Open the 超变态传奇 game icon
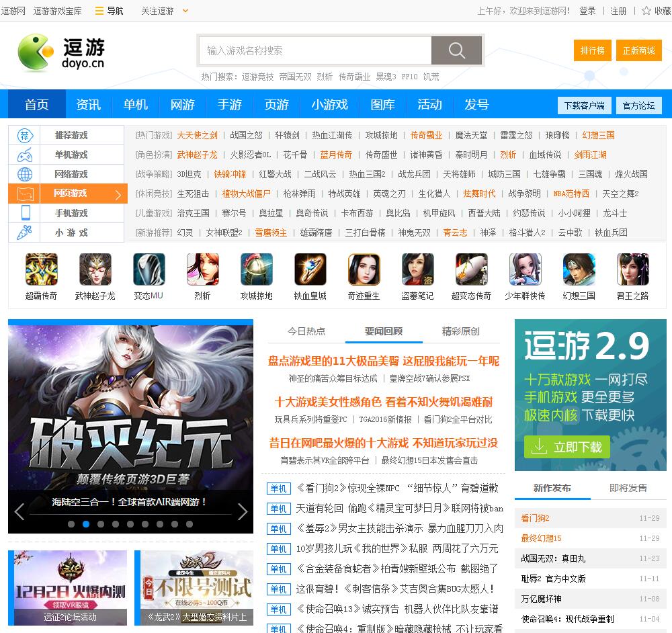The height and width of the screenshot is (633, 672). [x=472, y=269]
